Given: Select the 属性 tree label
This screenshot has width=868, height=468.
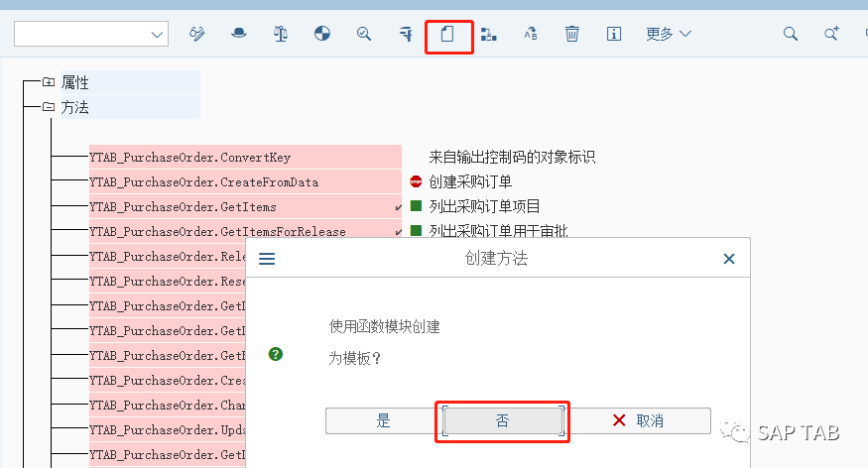Looking at the screenshot, I should pyautogui.click(x=75, y=82).
